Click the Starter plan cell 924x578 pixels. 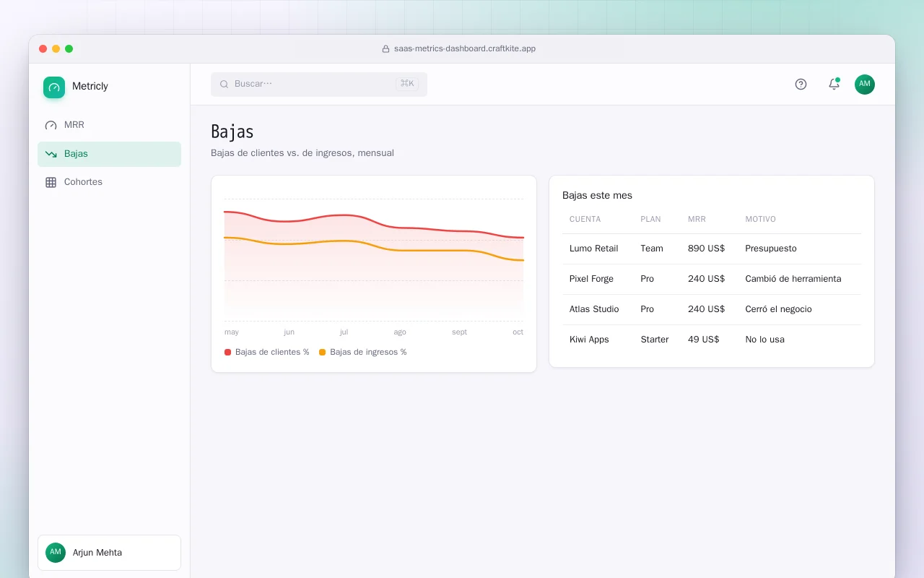click(655, 340)
